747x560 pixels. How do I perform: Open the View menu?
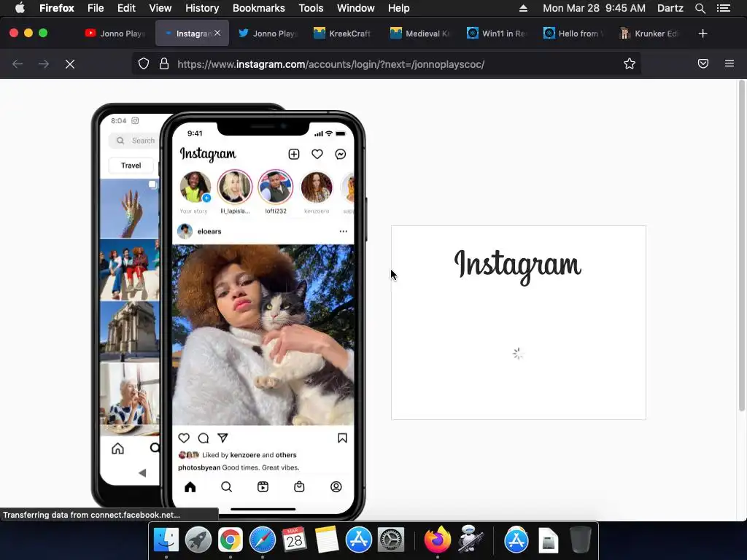tap(160, 8)
